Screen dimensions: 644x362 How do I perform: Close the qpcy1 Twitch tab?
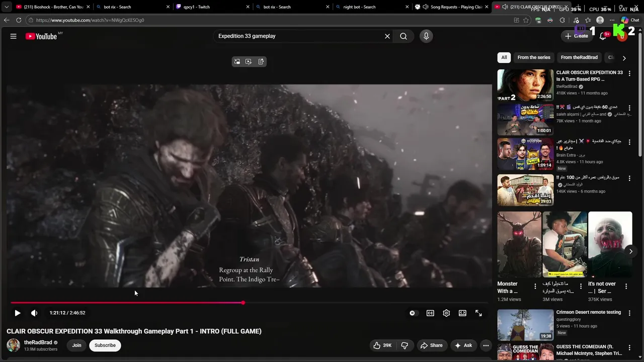pyautogui.click(x=248, y=7)
